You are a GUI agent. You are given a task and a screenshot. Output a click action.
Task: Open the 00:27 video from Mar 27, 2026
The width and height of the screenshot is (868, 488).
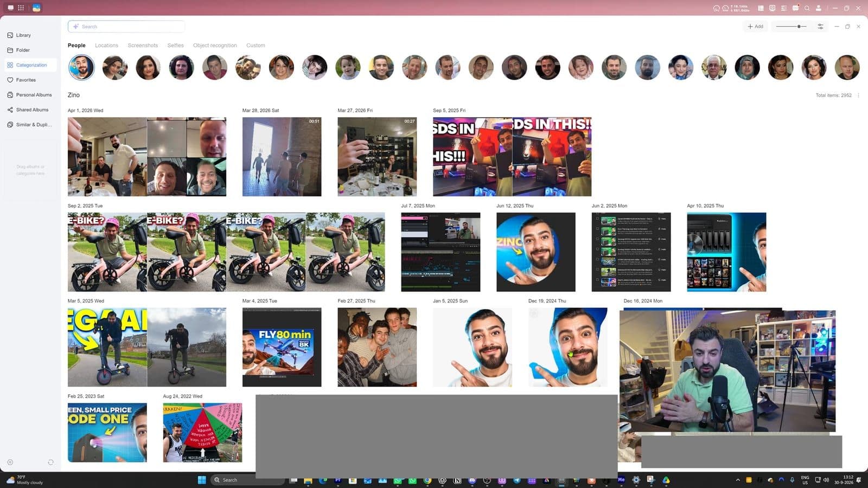[377, 157]
